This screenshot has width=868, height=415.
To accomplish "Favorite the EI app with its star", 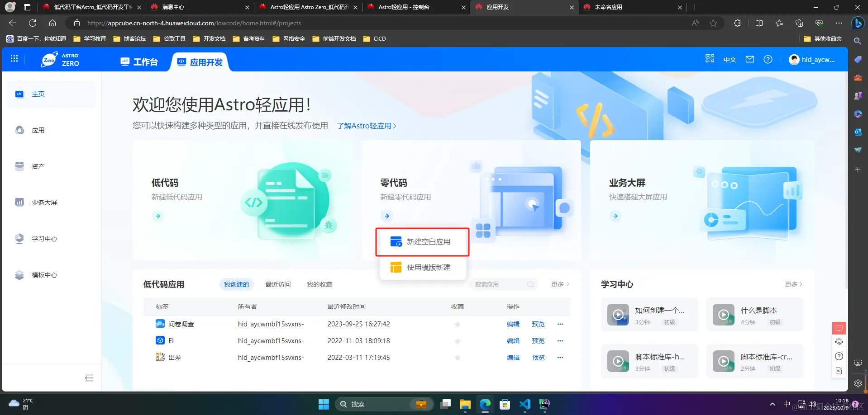I will click(x=458, y=341).
